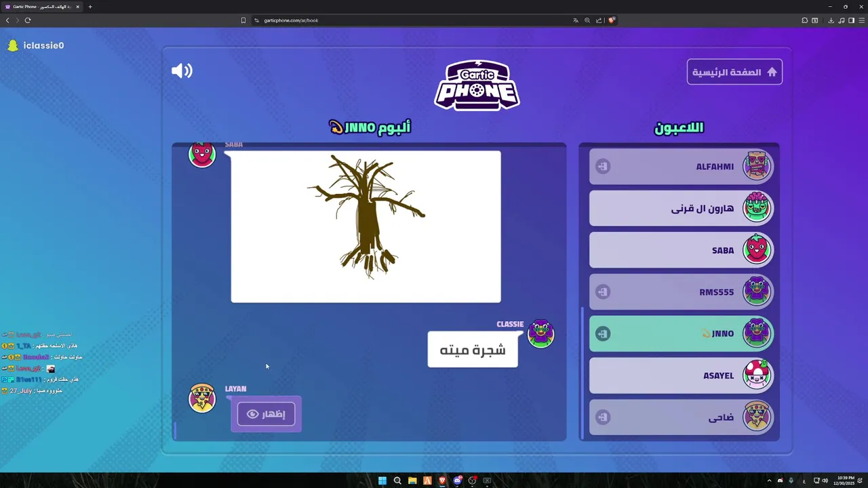Open player ضاحى album row
Viewport: 868px width, 488px height.
[x=682, y=417]
